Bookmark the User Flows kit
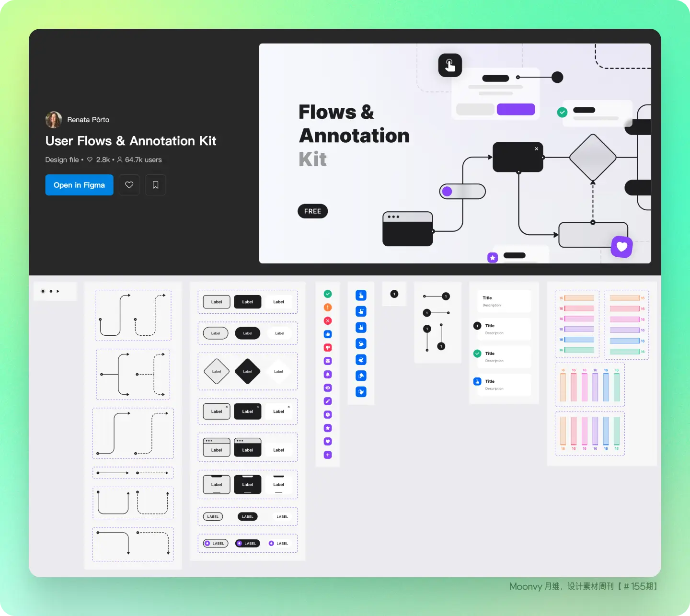The width and height of the screenshot is (690, 616). point(156,185)
